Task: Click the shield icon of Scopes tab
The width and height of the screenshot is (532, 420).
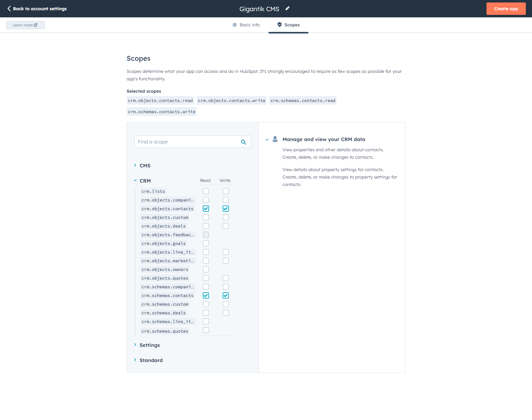Action: click(x=279, y=25)
